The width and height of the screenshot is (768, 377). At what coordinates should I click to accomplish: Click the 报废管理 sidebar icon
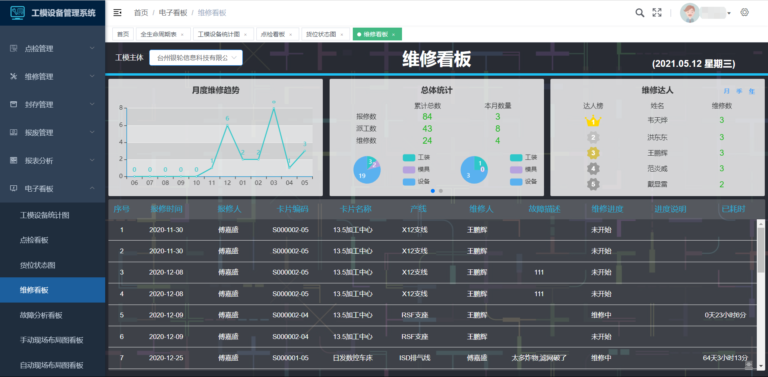[14, 132]
